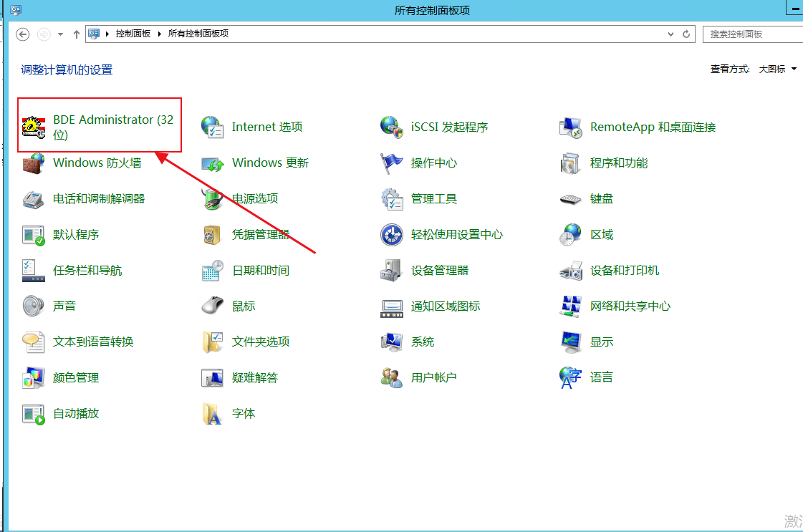Open 文件夹选项 icon
Screen dimensions: 803x532
click(x=212, y=342)
